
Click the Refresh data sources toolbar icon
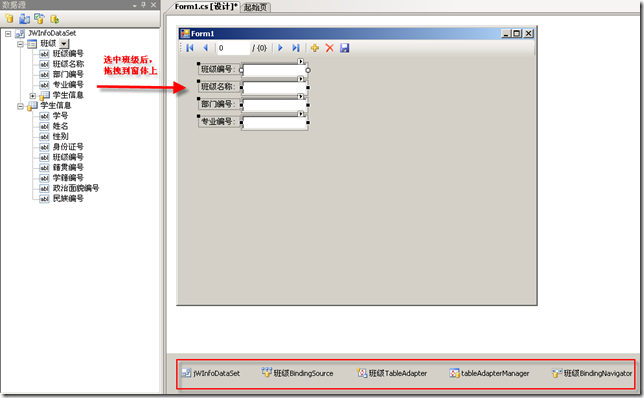[55, 19]
